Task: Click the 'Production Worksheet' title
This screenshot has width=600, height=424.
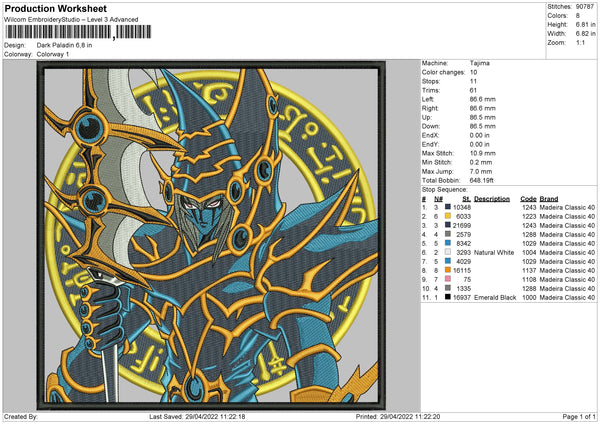Action: click(55, 8)
